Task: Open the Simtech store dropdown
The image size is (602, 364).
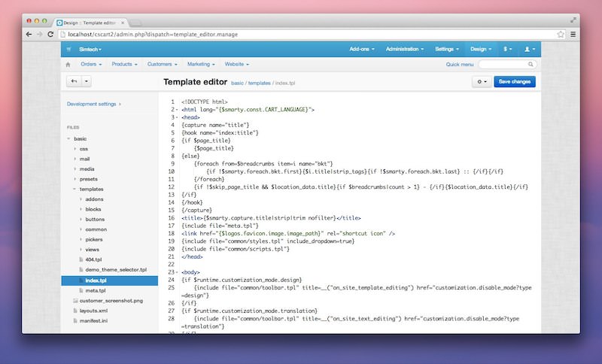Action: [90, 49]
